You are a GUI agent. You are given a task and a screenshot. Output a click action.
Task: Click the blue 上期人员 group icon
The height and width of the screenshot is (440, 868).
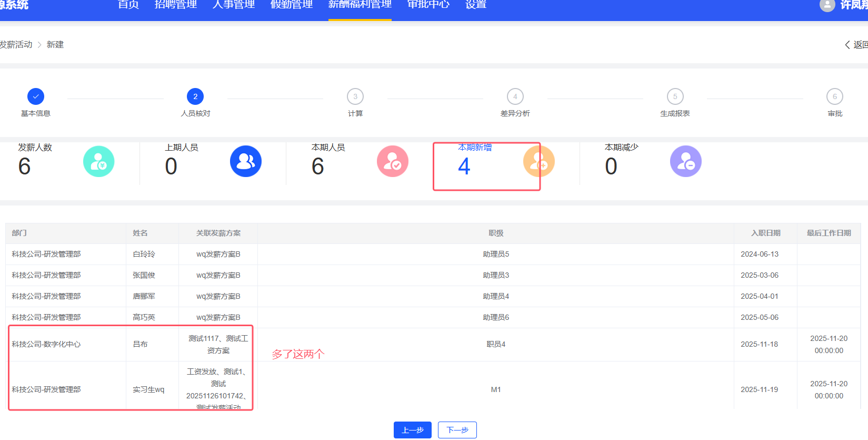(x=246, y=161)
